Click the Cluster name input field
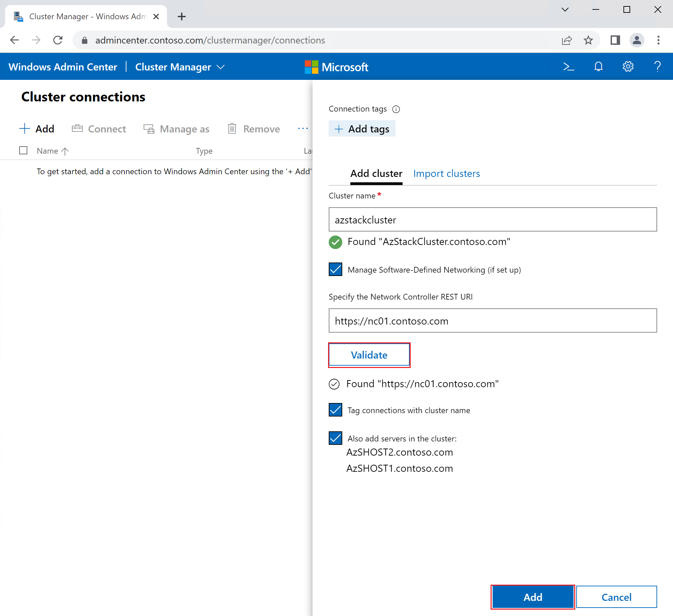This screenshot has width=673, height=616. pyautogui.click(x=493, y=219)
